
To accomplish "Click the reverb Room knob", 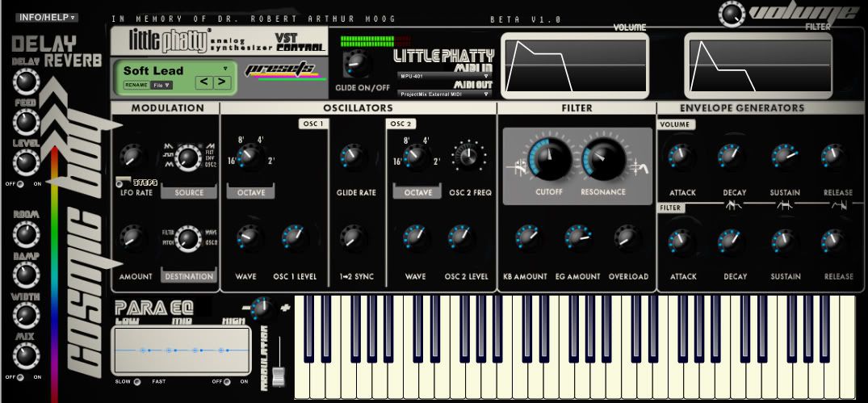I will pyautogui.click(x=26, y=234).
